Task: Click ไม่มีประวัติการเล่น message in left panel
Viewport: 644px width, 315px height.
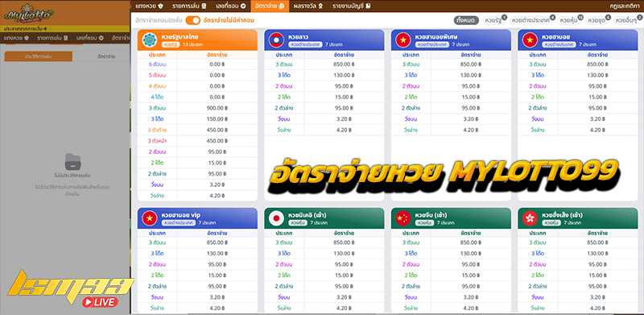Action: (x=72, y=176)
